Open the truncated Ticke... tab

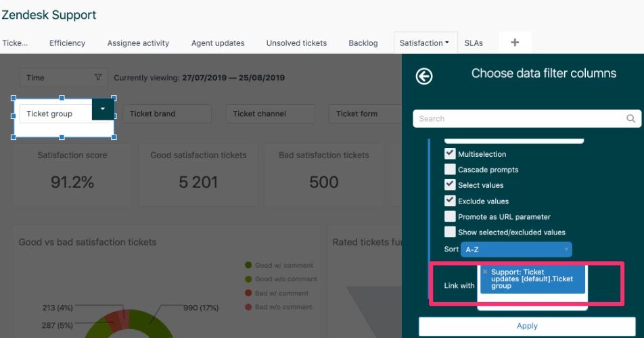point(15,43)
